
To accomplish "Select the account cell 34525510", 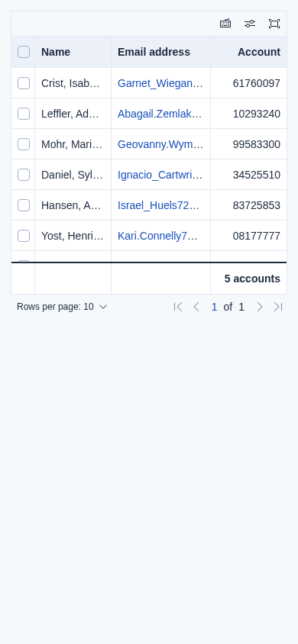I will 257,175.
